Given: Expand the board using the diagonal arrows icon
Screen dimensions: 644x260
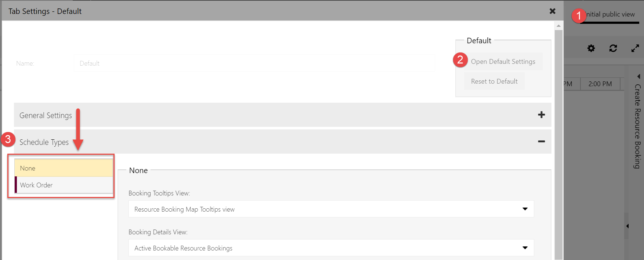Looking at the screenshot, I should 636,48.
